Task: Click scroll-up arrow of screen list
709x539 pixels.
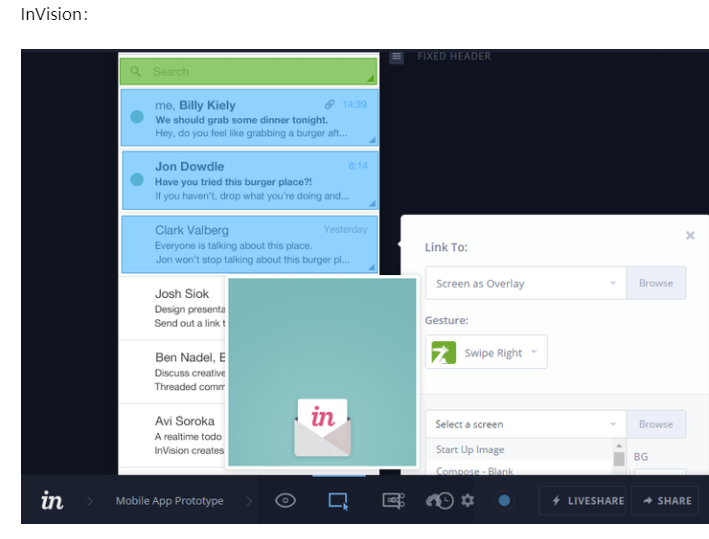Action: tap(619, 445)
